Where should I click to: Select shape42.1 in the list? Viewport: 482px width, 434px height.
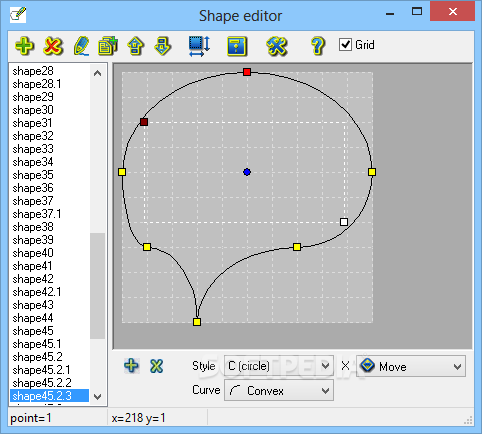37,292
